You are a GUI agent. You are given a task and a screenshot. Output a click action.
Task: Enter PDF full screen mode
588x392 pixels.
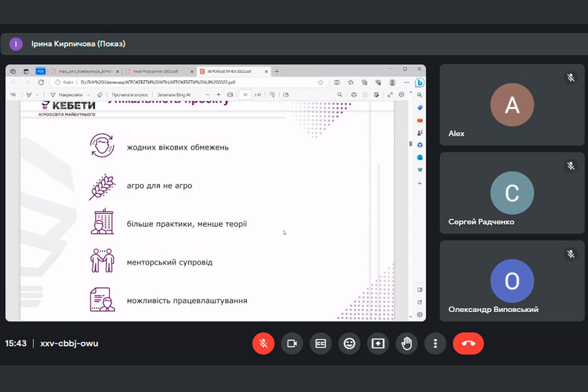pyautogui.click(x=390, y=95)
